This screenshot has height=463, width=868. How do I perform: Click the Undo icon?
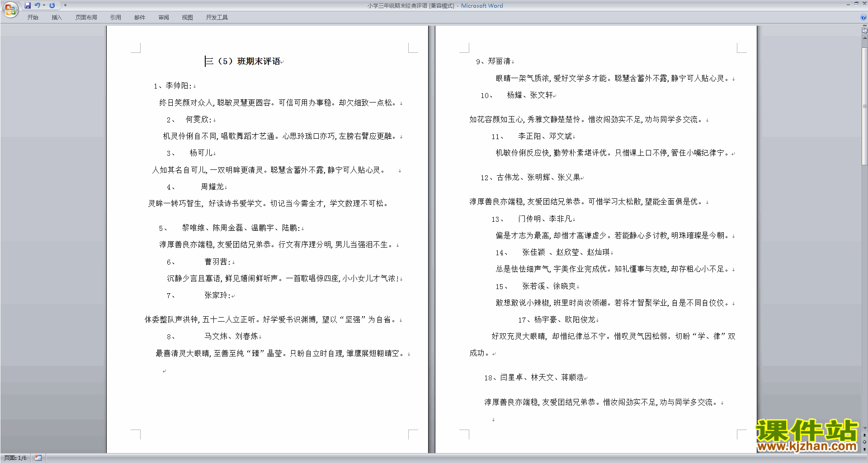click(38, 5)
